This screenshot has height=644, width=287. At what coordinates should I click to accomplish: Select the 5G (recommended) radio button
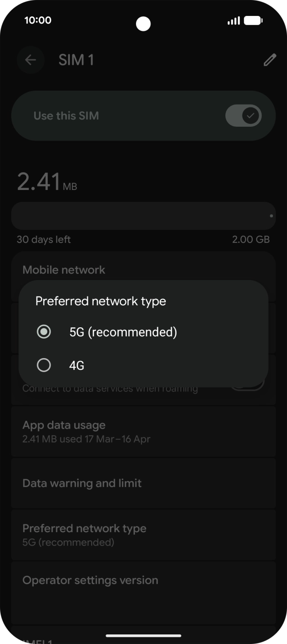point(44,332)
